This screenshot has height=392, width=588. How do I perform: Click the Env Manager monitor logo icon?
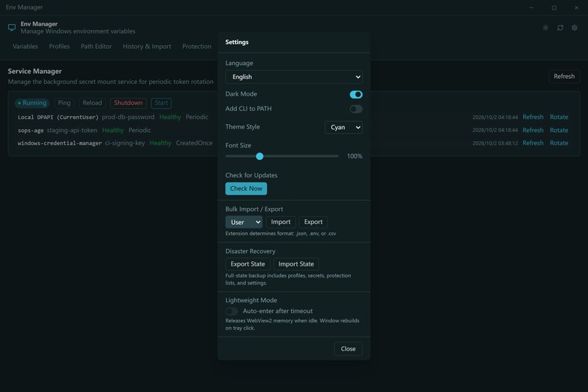pos(12,28)
